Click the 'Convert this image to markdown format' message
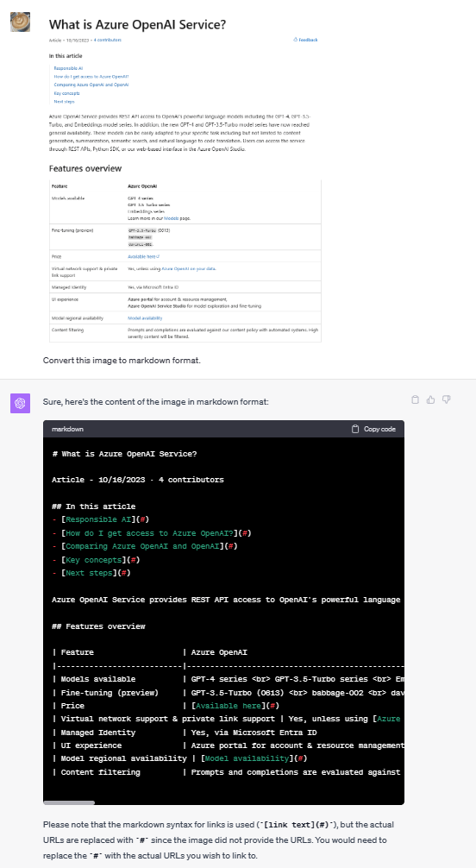476x868 pixels. click(x=122, y=361)
